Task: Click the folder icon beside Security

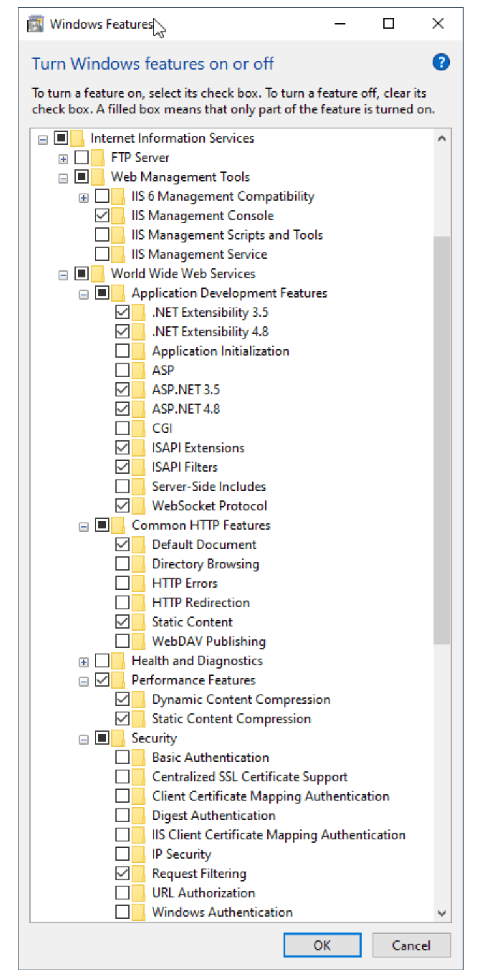Action: [x=118, y=738]
